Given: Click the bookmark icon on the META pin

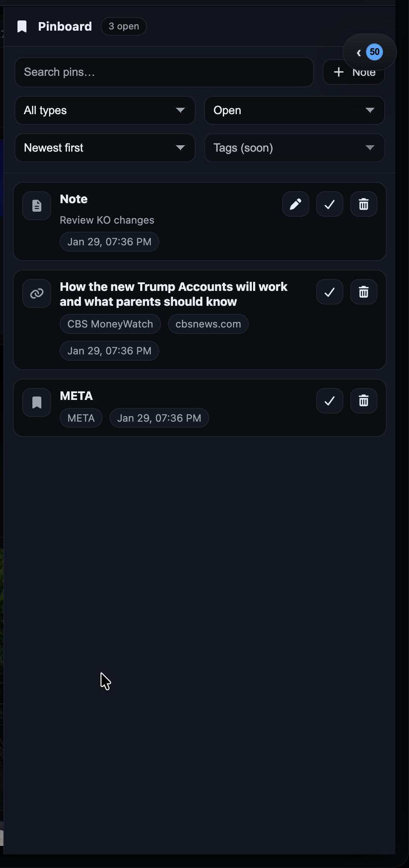Looking at the screenshot, I should pos(36,402).
